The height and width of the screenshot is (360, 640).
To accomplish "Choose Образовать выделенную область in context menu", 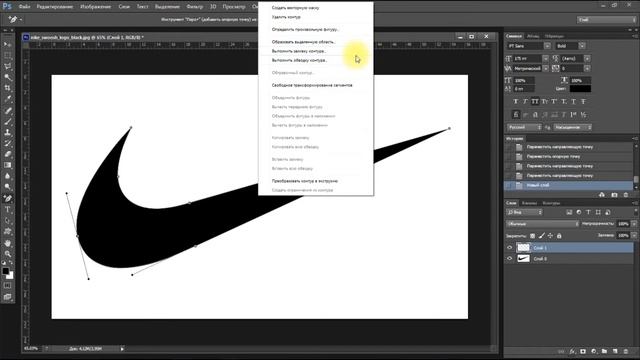I will click(304, 42).
